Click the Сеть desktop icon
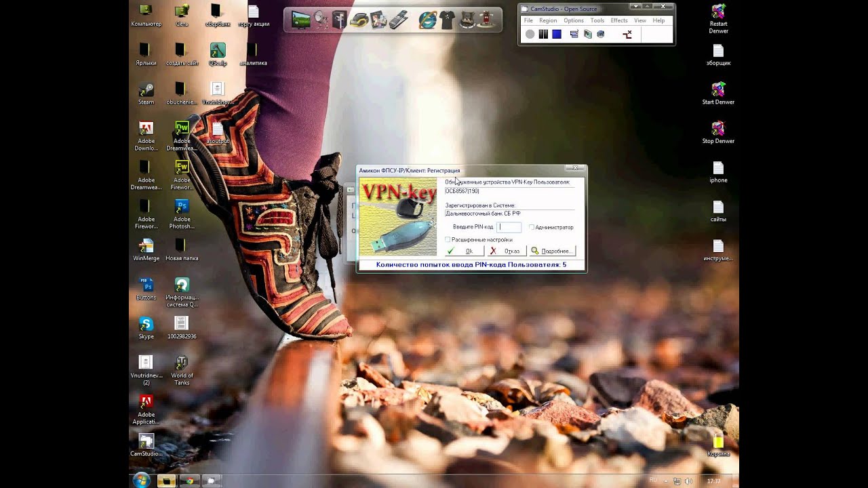This screenshot has height=488, width=868. (x=182, y=15)
